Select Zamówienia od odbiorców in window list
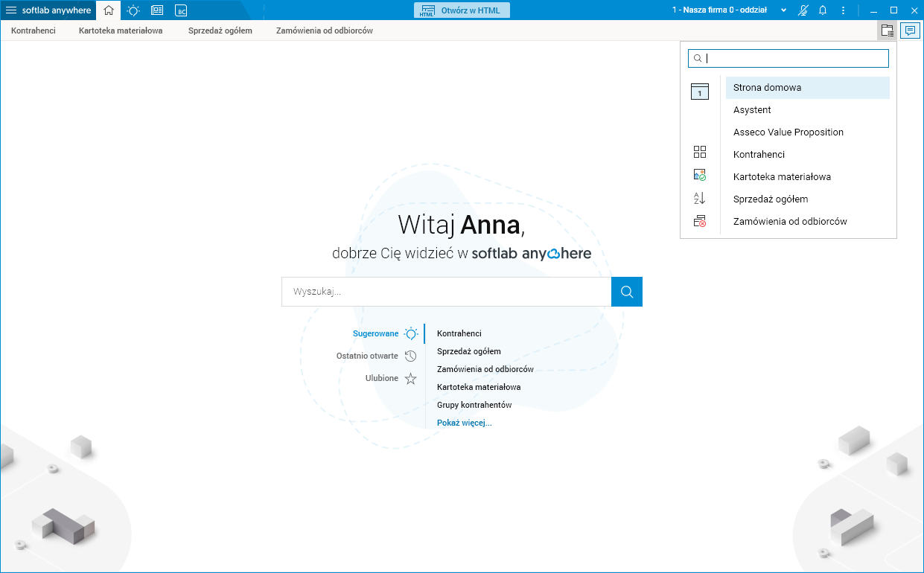 point(808,222)
